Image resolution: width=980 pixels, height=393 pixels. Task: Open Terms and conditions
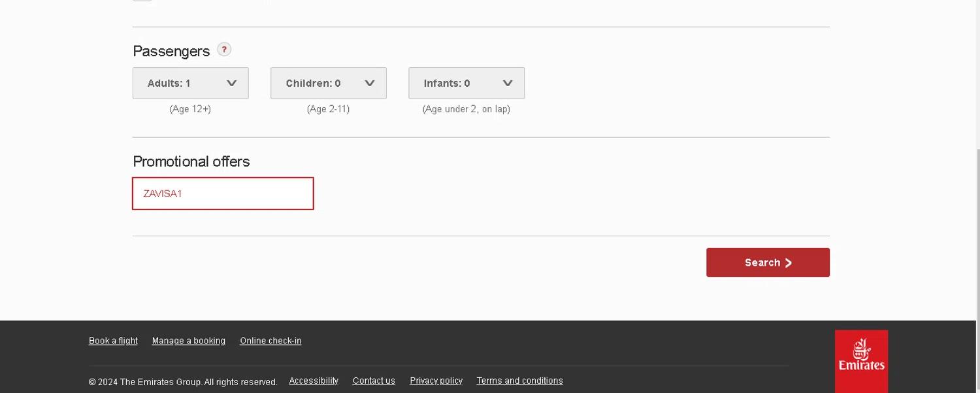pos(519,381)
